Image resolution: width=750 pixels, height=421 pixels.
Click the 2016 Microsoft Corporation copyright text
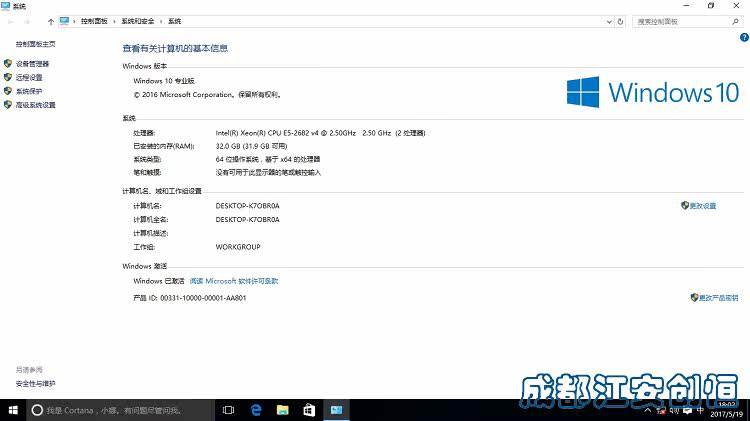tap(207, 95)
